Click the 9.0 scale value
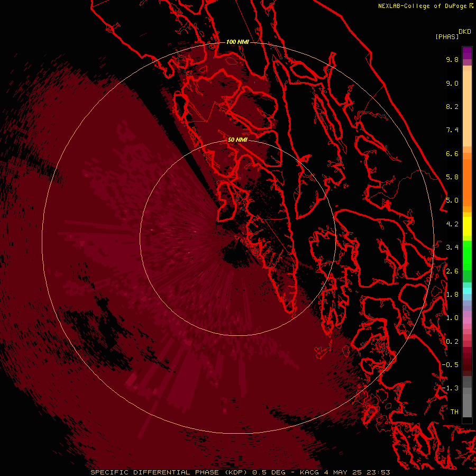The image size is (476, 476). (x=452, y=83)
